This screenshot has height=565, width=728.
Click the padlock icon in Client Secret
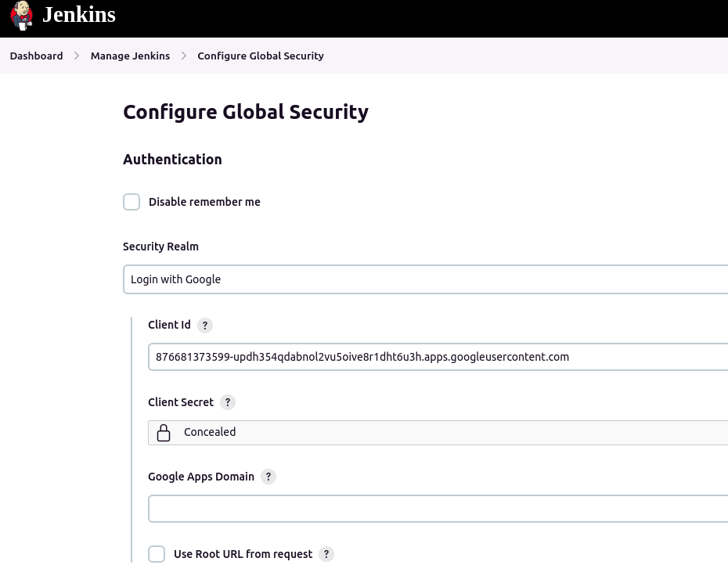[164, 433]
